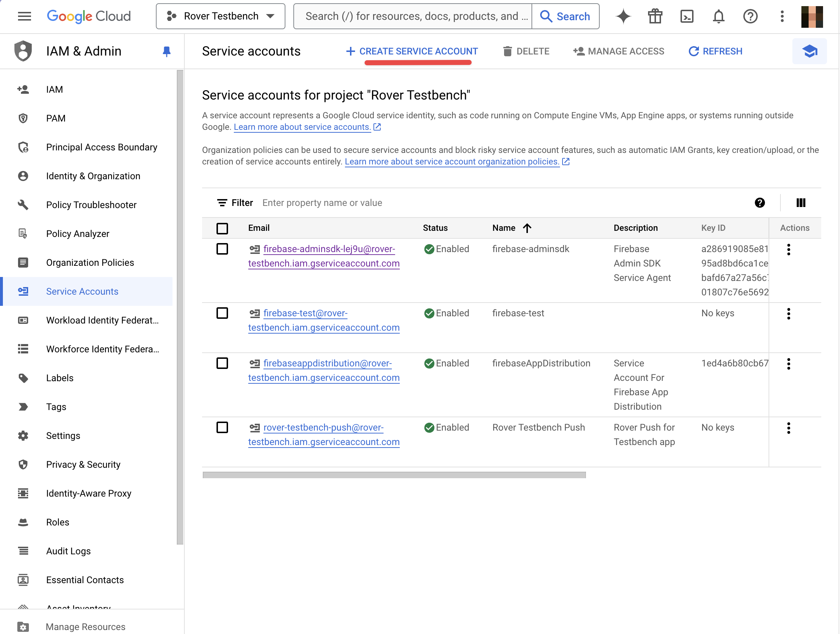The image size is (840, 634).
Task: Open firebase-adminsdk-lej9u email link
Action: click(324, 256)
